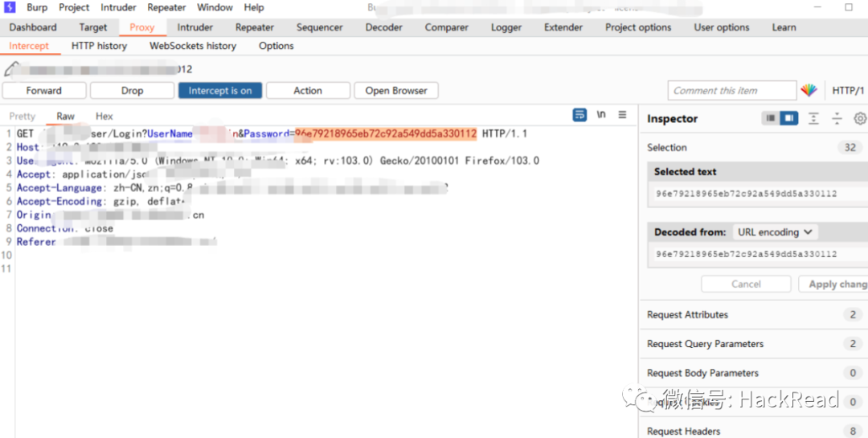Open the Extender tab
Image resolution: width=868 pixels, height=438 pixels.
(x=563, y=27)
